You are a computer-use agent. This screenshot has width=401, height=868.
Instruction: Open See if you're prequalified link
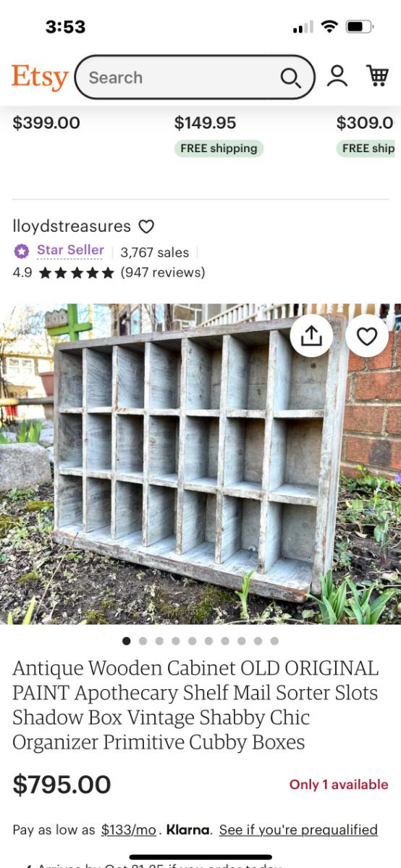298,830
